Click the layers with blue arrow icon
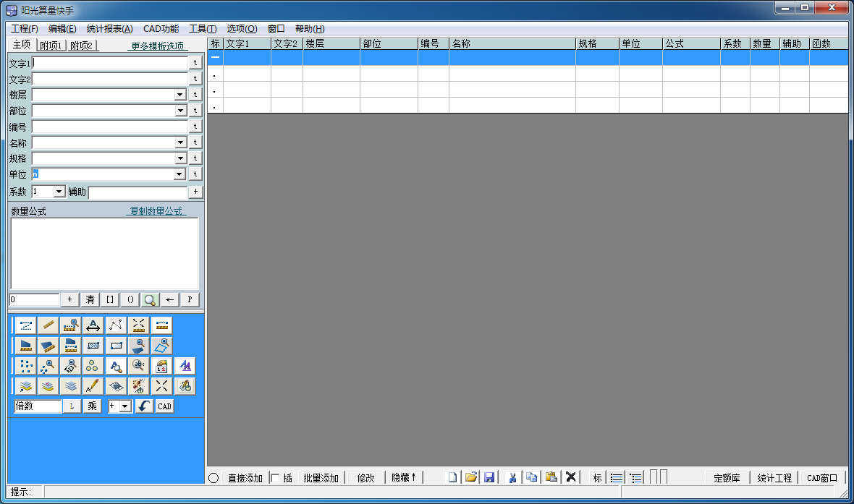This screenshot has width=854, height=504. (25, 386)
